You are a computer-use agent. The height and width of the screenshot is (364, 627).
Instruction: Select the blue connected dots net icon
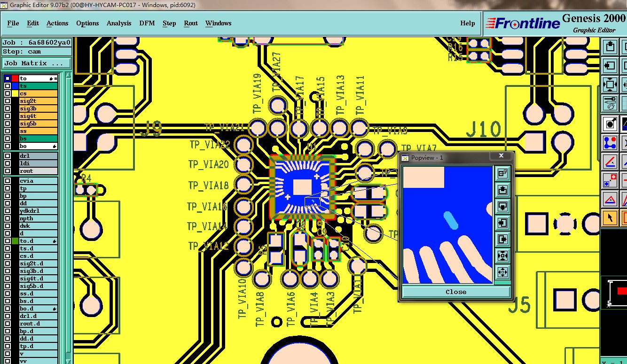coord(610,142)
